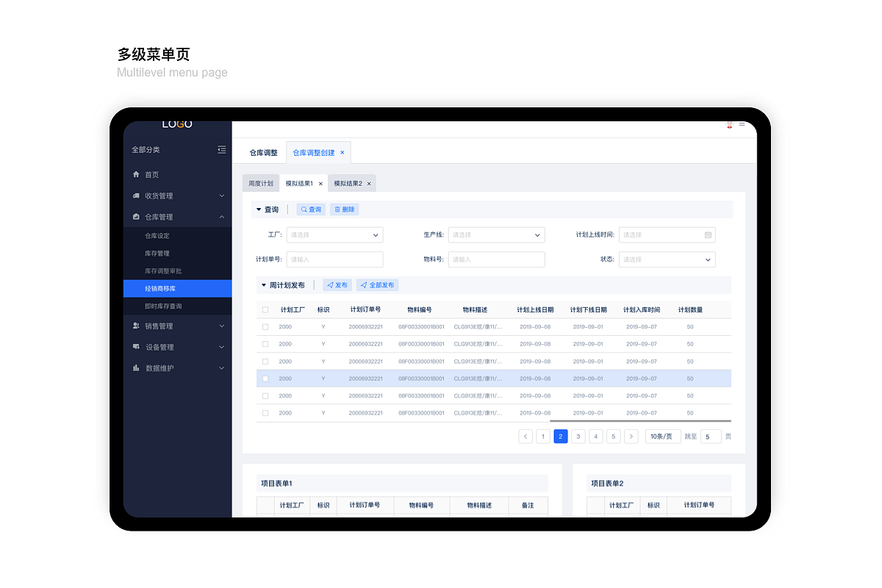Select the 经销商移库 submenu item
Viewport: 882px width, 588px height.
coord(177,289)
